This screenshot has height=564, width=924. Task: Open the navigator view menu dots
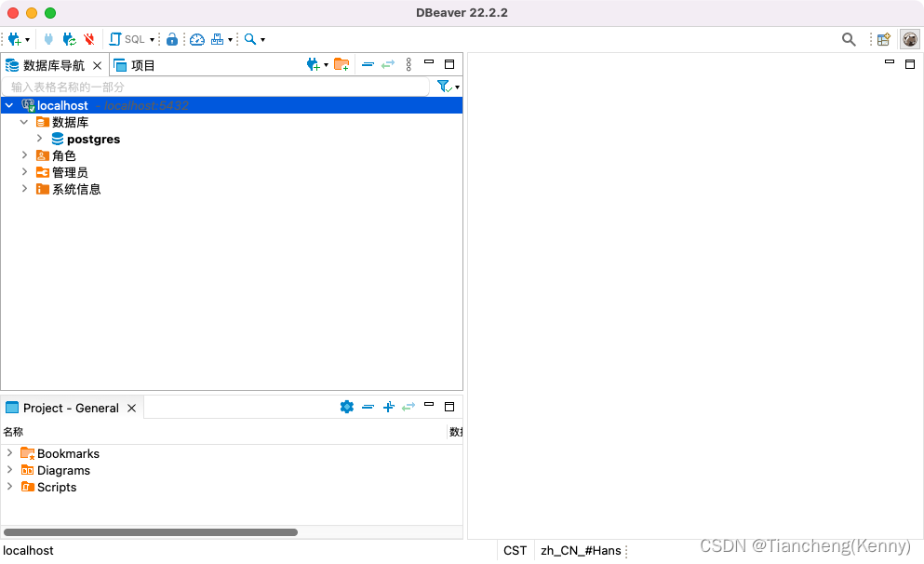[408, 64]
